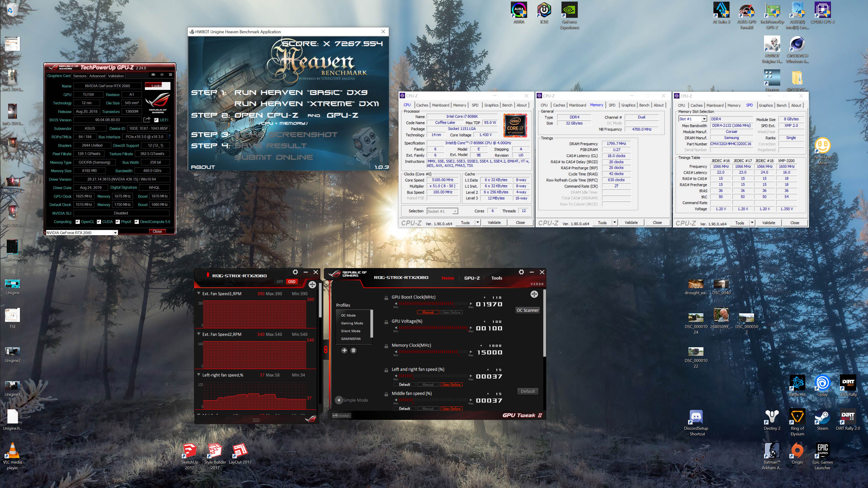
Task: Switch the OSD toggle to OFF
Action: coord(280,282)
